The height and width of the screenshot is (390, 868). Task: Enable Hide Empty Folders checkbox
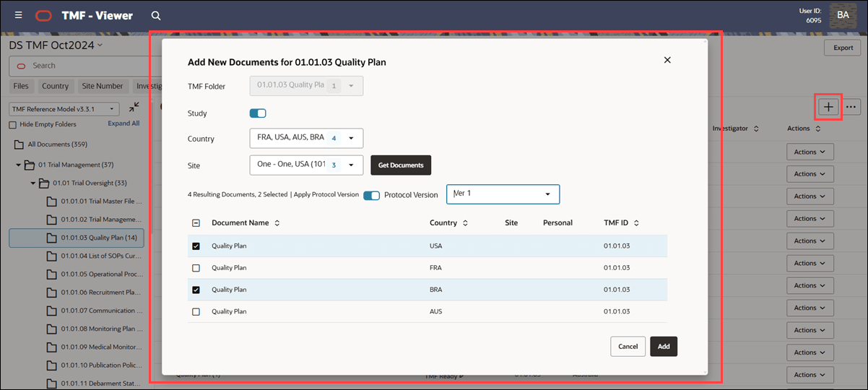pyautogui.click(x=12, y=124)
